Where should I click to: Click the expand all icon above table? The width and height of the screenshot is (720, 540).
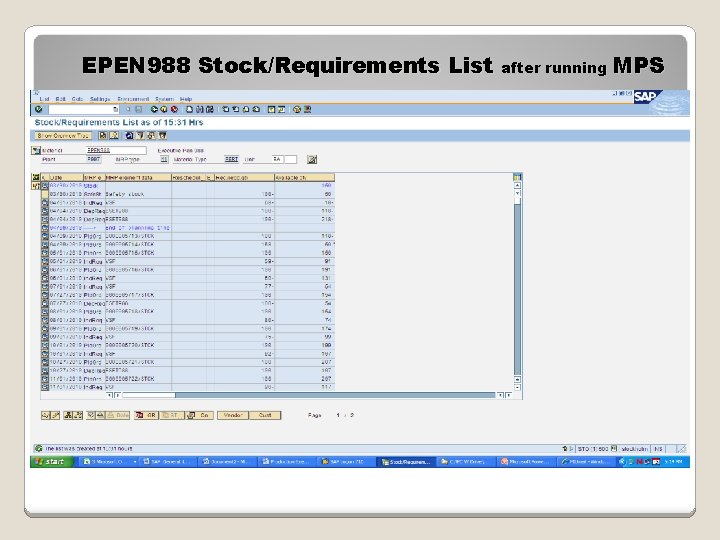[x=35, y=177]
